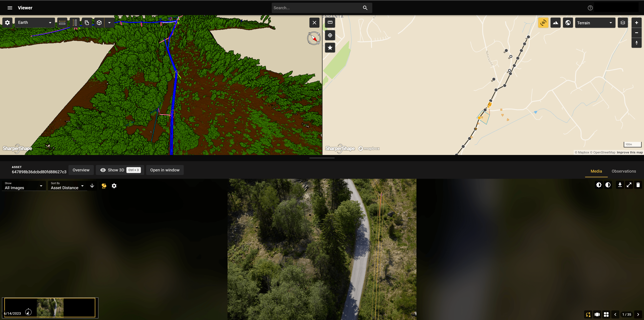Open the Terrain basemap dropdown
644x320 pixels.
(595, 23)
